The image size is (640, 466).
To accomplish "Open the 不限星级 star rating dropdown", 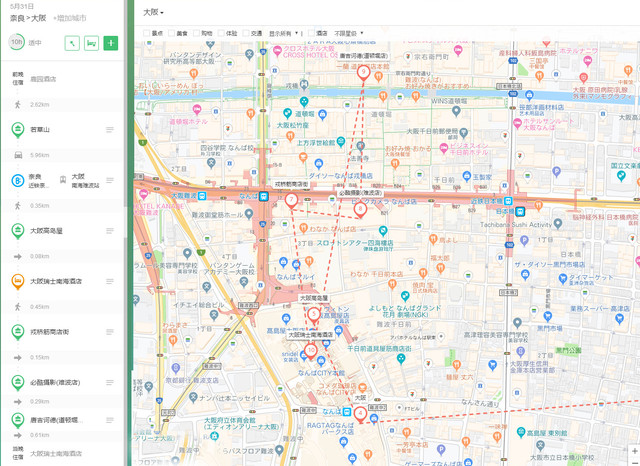I will [x=348, y=32].
